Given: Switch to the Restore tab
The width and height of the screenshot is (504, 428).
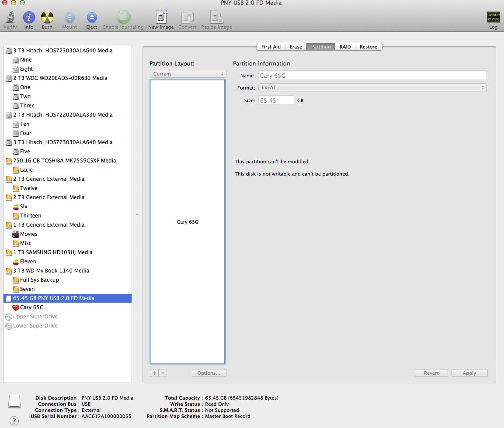Looking at the screenshot, I should click(x=368, y=47).
